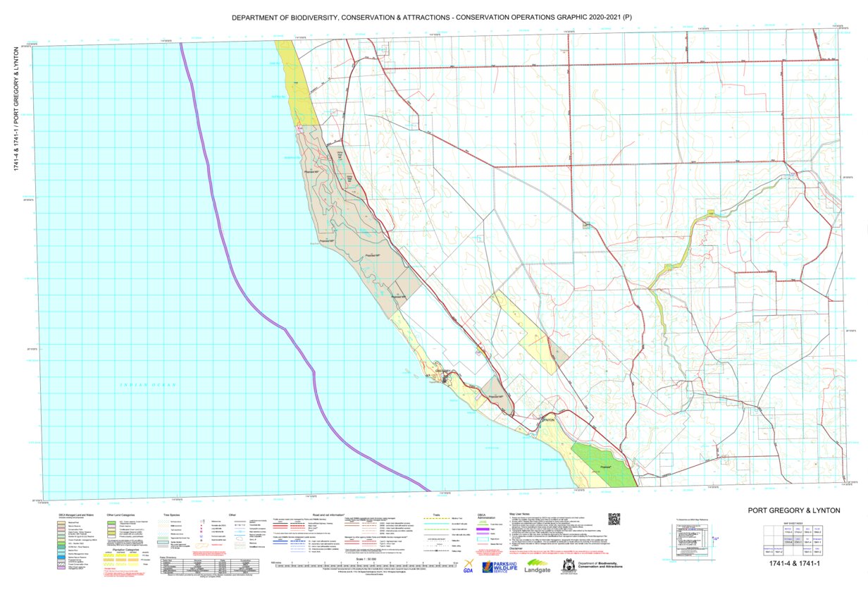Click the Map User Notes heading
The height and width of the screenshot is (590, 868).
[x=519, y=514]
